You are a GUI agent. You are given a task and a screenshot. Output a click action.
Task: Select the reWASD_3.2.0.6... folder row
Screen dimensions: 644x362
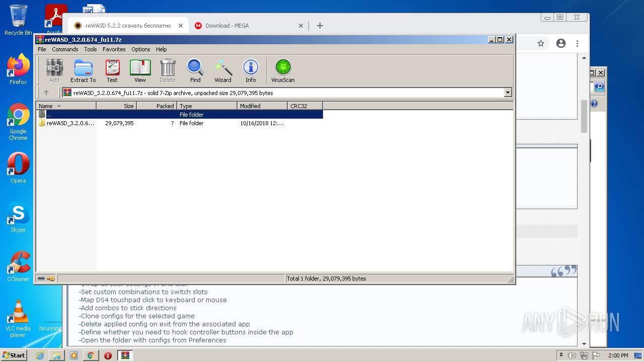pos(180,123)
